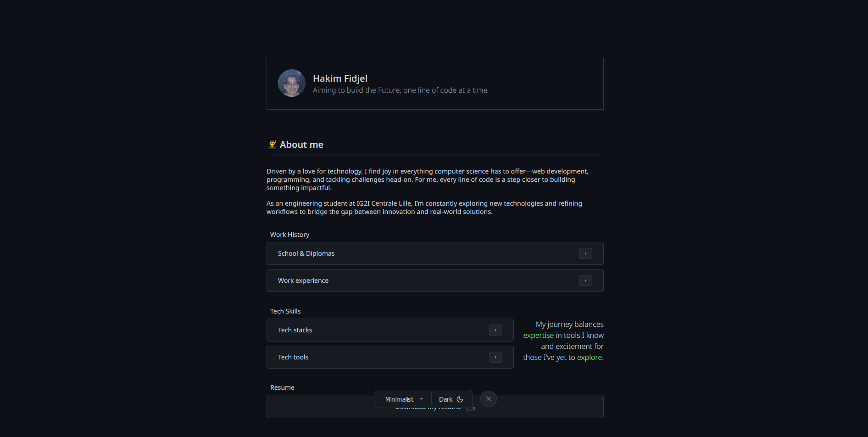Image resolution: width=868 pixels, height=437 pixels.
Task: Dismiss the theme bar with the X button
Action: tap(489, 399)
